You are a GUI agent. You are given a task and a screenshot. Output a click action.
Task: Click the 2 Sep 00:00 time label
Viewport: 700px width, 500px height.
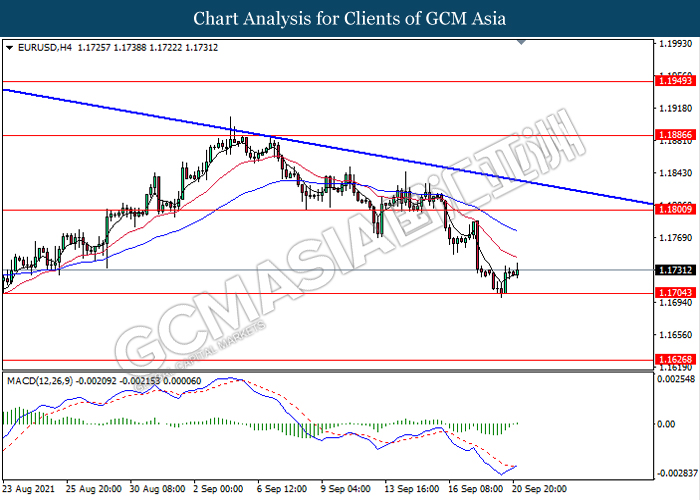pos(218,489)
